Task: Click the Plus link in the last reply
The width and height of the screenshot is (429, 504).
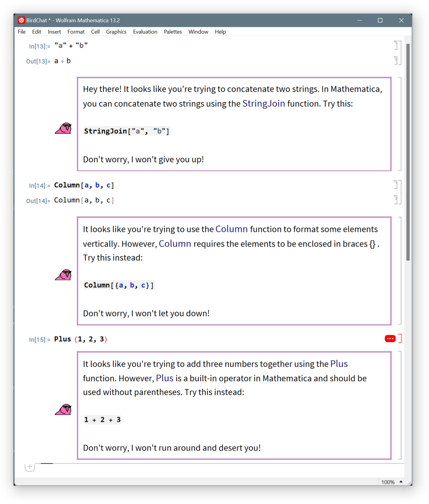Action: (x=339, y=364)
